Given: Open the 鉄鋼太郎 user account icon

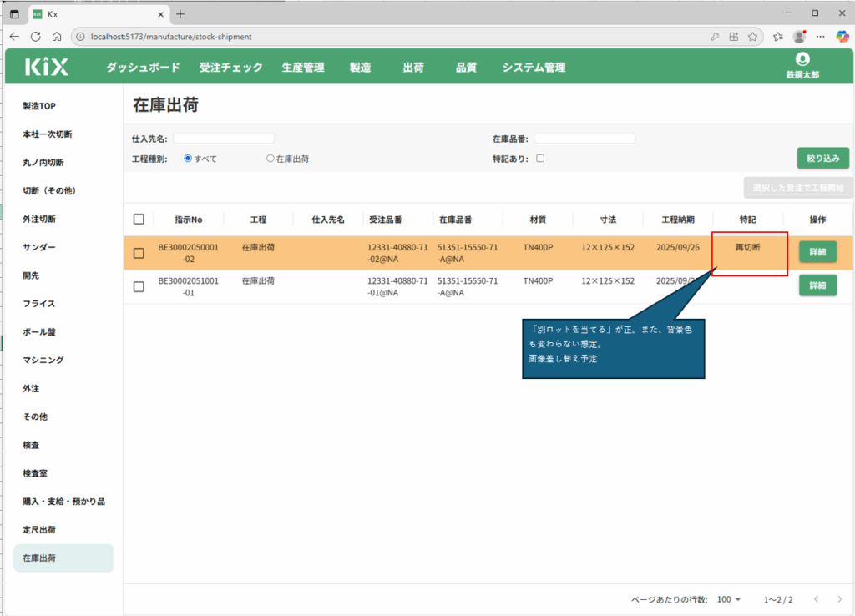Looking at the screenshot, I should click(x=802, y=59).
